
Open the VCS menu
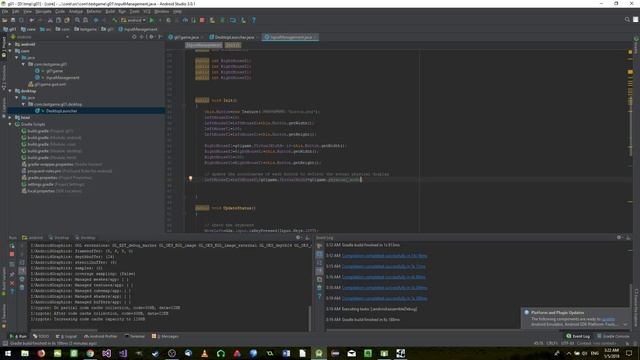coord(147,11)
